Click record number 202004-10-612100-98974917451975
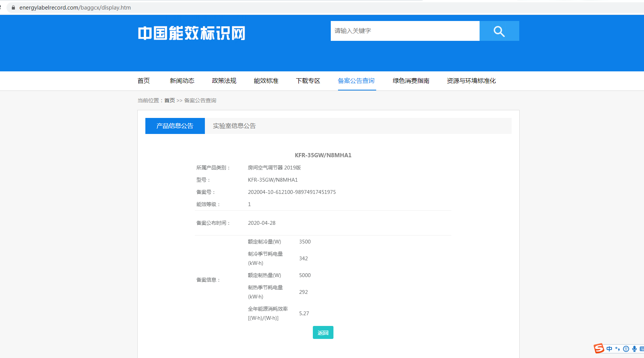Screen dimensions: 644x358 292,192
